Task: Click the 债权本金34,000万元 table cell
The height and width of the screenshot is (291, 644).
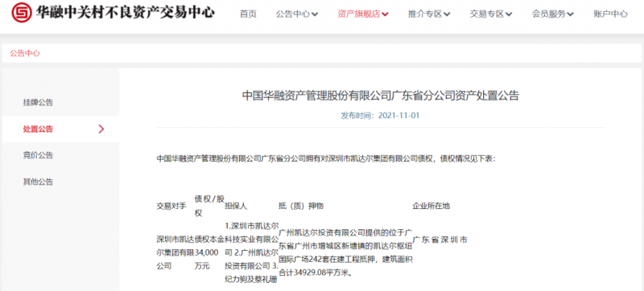Action: [209, 252]
